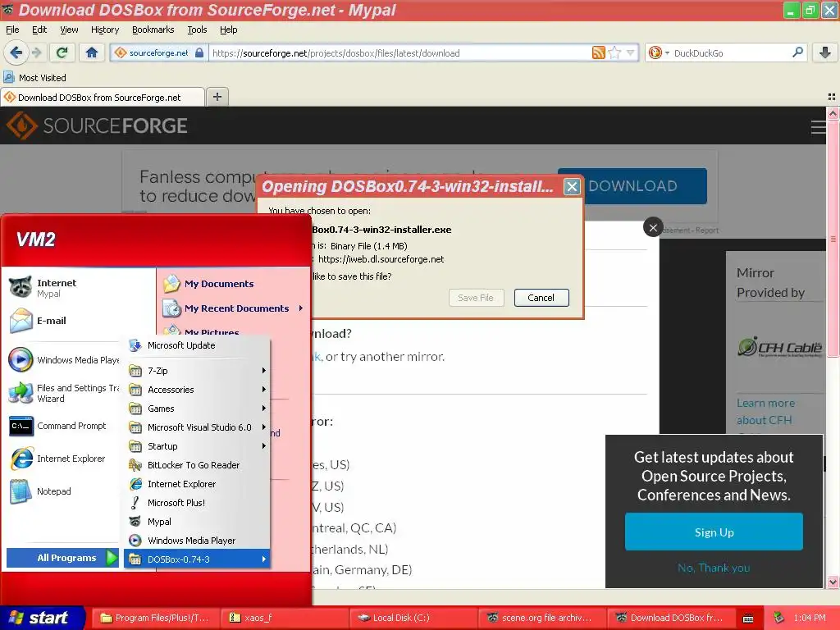Open a new tab with plus button
Viewport: 840px width, 630px height.
(x=217, y=97)
